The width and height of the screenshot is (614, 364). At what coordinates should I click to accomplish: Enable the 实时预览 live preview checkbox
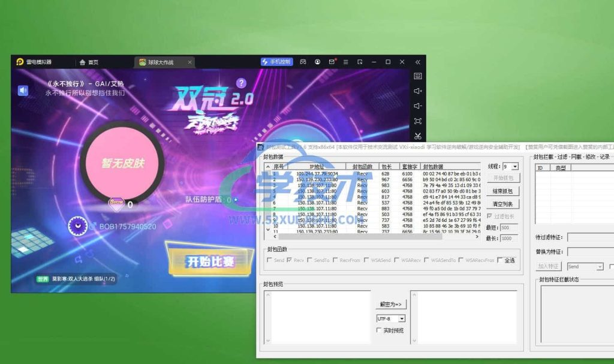coord(379,330)
